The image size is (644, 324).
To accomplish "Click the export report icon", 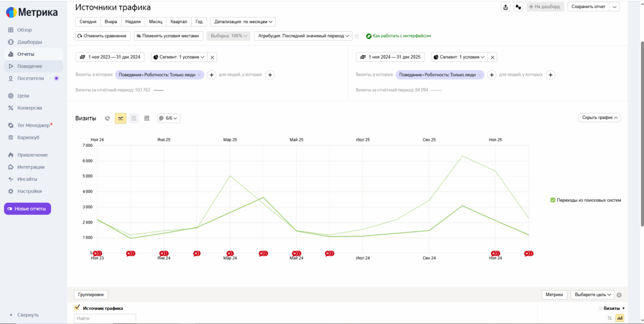I will click(x=505, y=7).
